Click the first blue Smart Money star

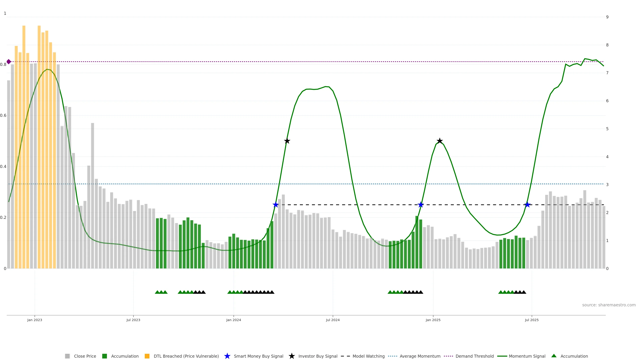click(276, 205)
